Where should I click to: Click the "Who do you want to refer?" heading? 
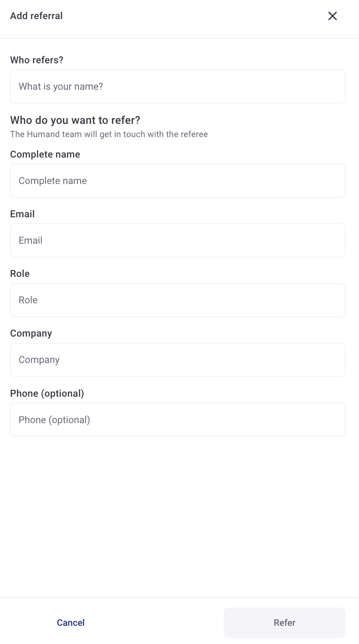(75, 120)
